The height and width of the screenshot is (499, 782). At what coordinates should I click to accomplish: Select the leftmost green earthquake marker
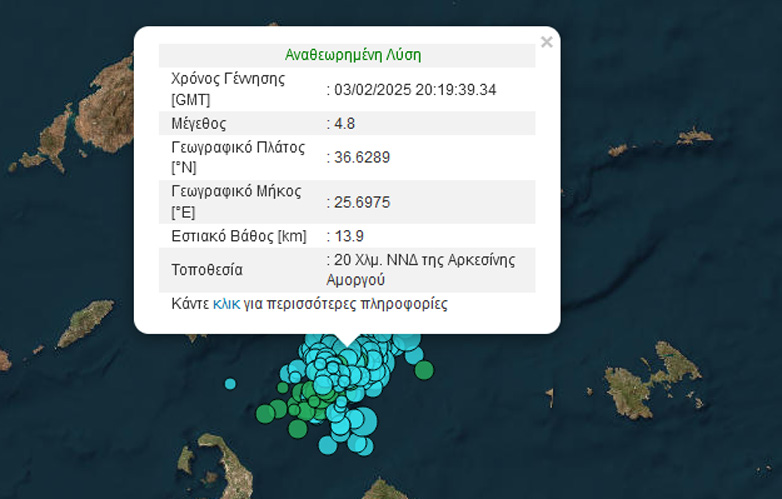(265, 412)
